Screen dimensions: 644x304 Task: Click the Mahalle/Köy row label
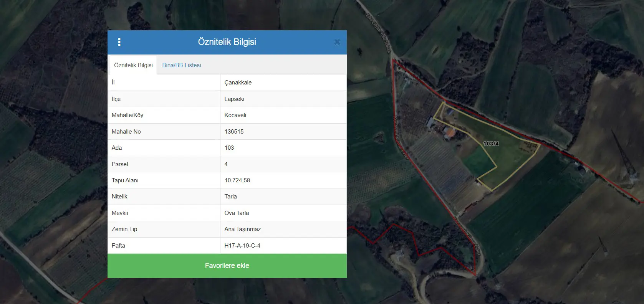[x=127, y=115]
